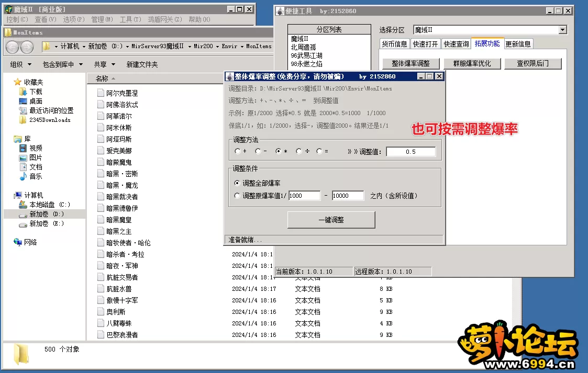This screenshot has width=588, height=373.
Task: Select the 文档 library icon
Action: tap(23, 167)
